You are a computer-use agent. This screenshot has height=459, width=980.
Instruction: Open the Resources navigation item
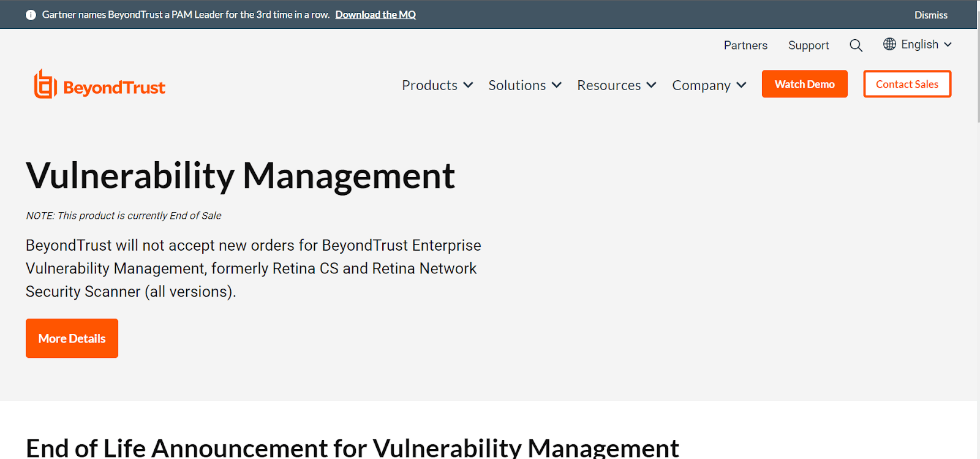point(609,85)
